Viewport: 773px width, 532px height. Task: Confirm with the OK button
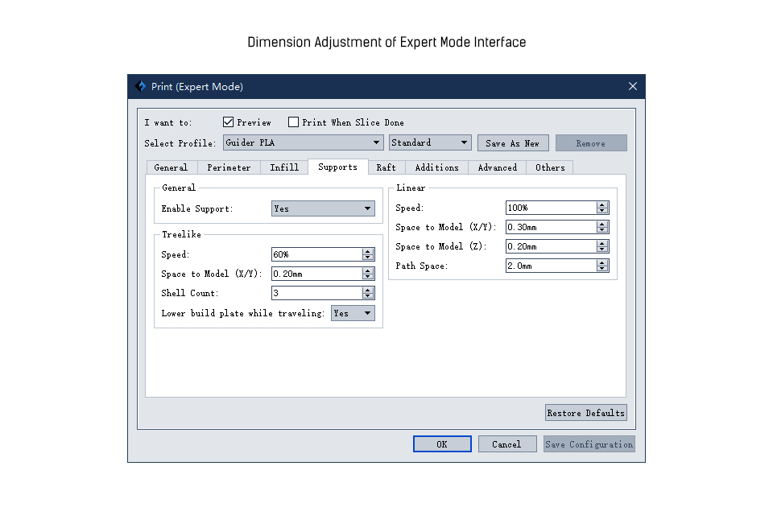point(442,443)
